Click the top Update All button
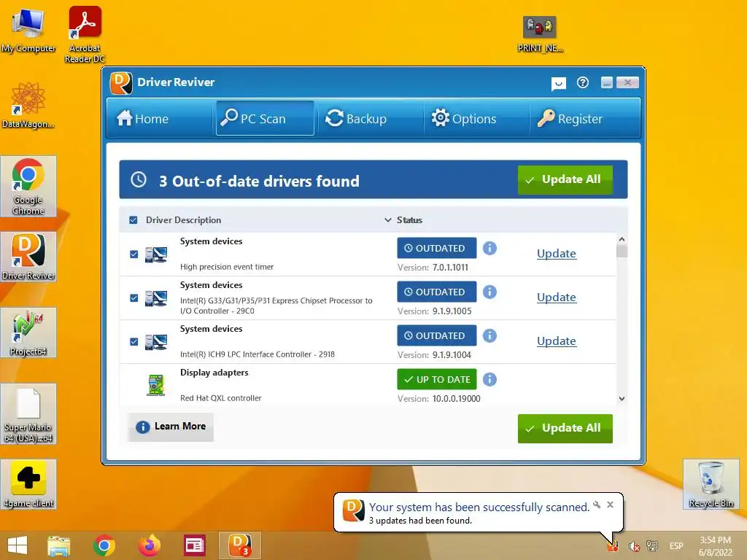This screenshot has width=747, height=560. pos(565,179)
